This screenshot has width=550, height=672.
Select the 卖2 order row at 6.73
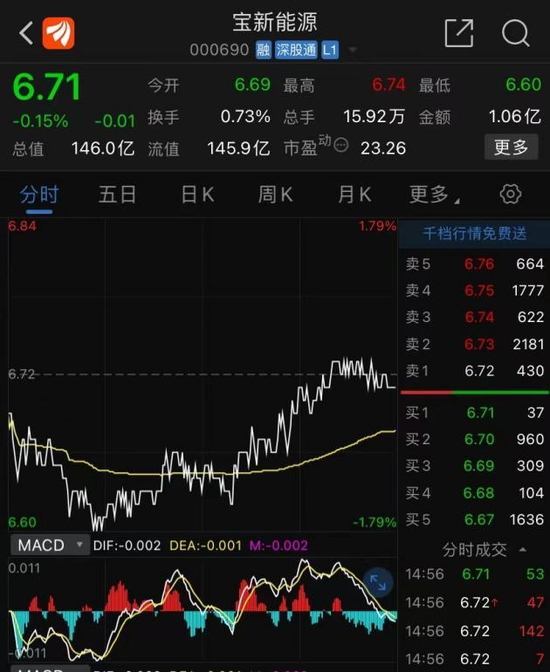(475, 344)
